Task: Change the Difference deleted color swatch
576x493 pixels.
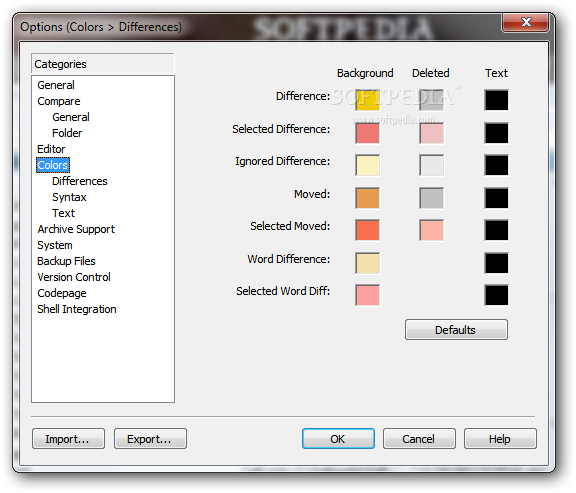Action: (x=431, y=100)
